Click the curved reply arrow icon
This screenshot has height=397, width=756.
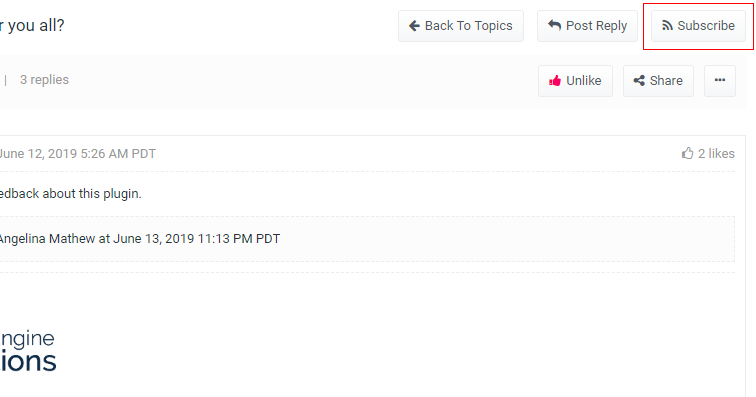tap(554, 25)
